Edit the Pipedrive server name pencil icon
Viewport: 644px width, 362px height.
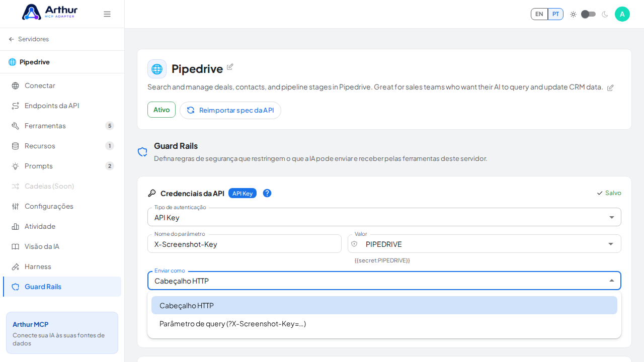(230, 67)
